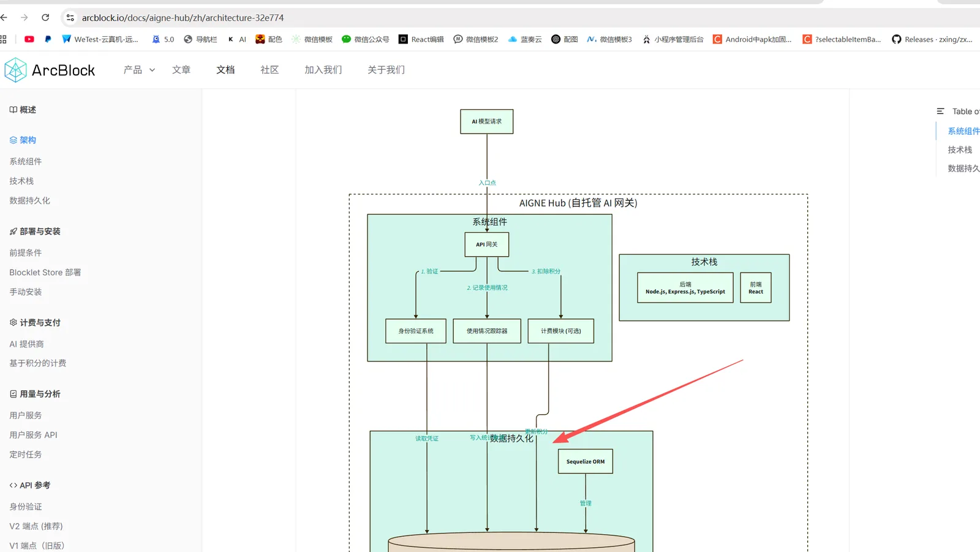Image resolution: width=980 pixels, height=552 pixels.
Task: Open the 微信公众号 bookmark
Action: (365, 39)
